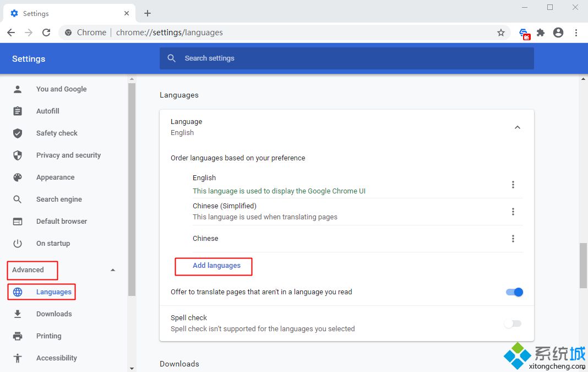Select Languages in the sidebar
588x372 pixels.
(54, 292)
